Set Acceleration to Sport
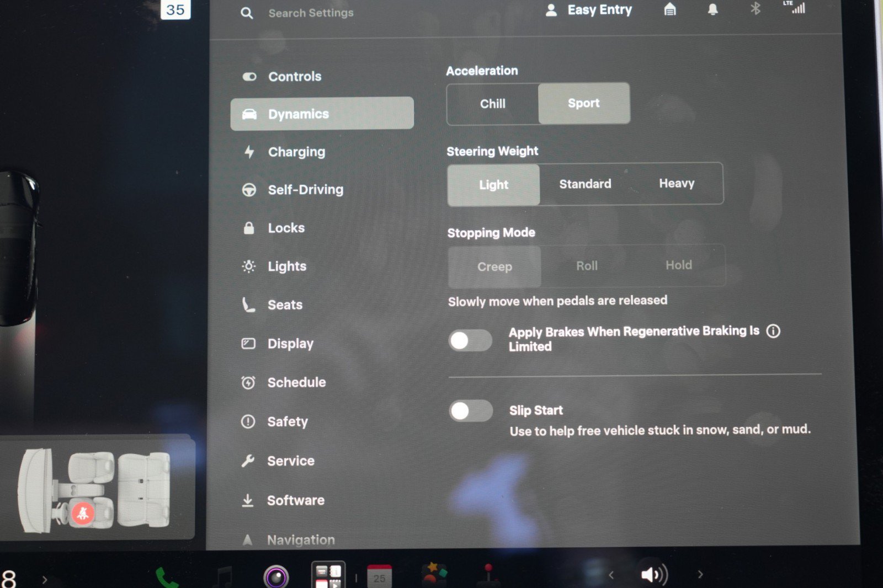Screen dimensions: 883x588 tap(584, 103)
